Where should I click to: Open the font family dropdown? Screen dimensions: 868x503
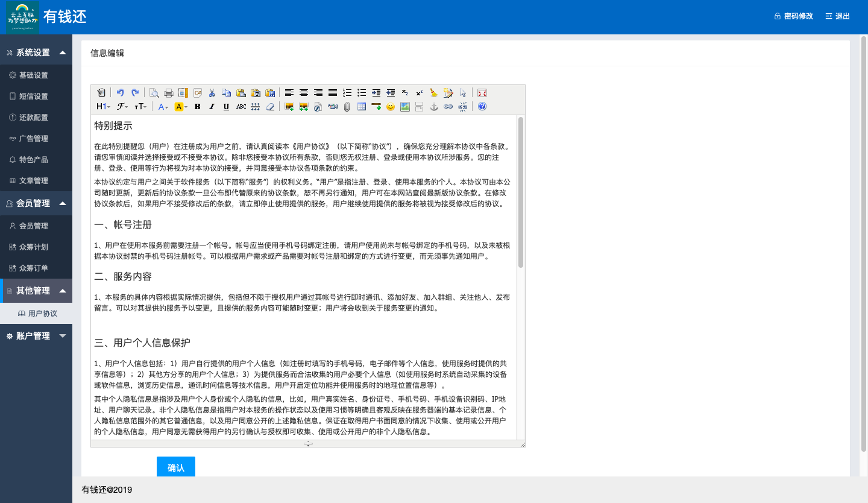[122, 107]
